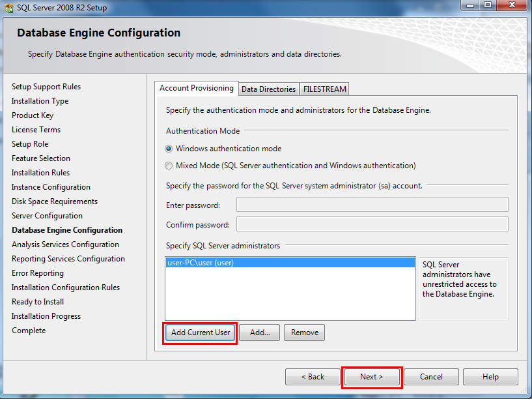532x399 pixels.
Task: Click Feature Selection step
Action: pos(41,158)
